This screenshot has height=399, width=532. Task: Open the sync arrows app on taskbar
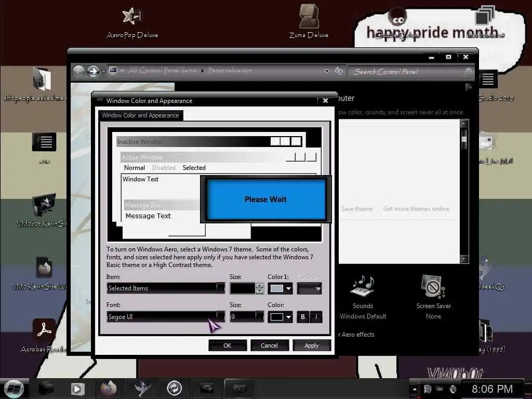[x=175, y=388]
